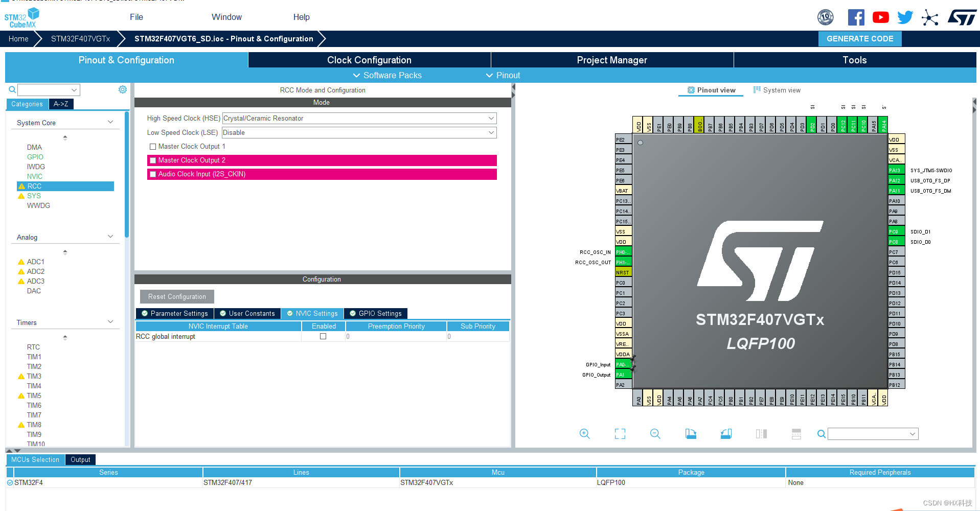Select the PC9 SDIO_D1 pin
Viewport: 980px width, 511px height.
(x=896, y=231)
